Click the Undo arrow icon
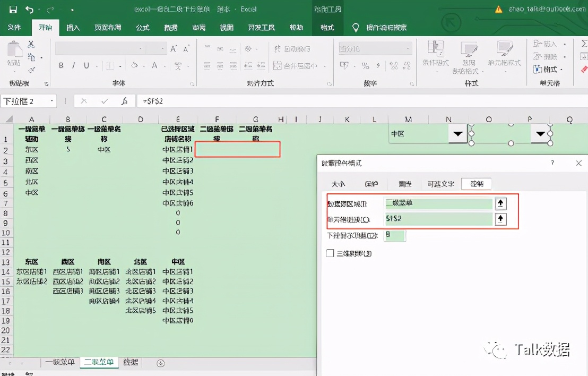The image size is (588, 376). click(x=29, y=10)
